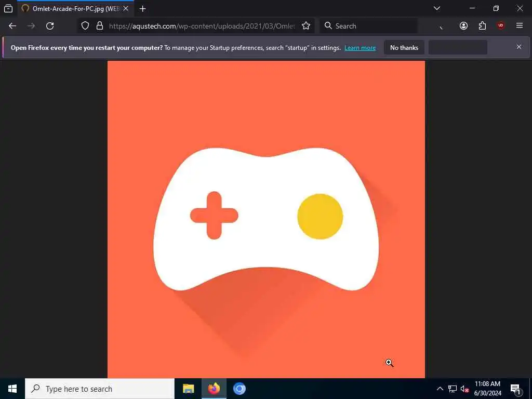532x399 pixels.
Task: Open the clock showing 11:08 AM
Action: coord(487,389)
